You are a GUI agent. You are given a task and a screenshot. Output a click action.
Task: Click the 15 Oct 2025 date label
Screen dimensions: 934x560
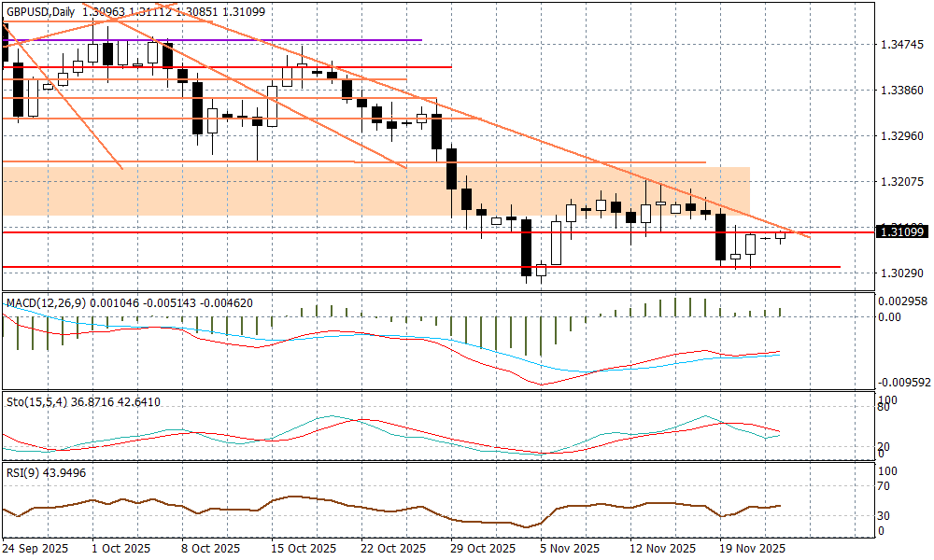[x=303, y=548]
